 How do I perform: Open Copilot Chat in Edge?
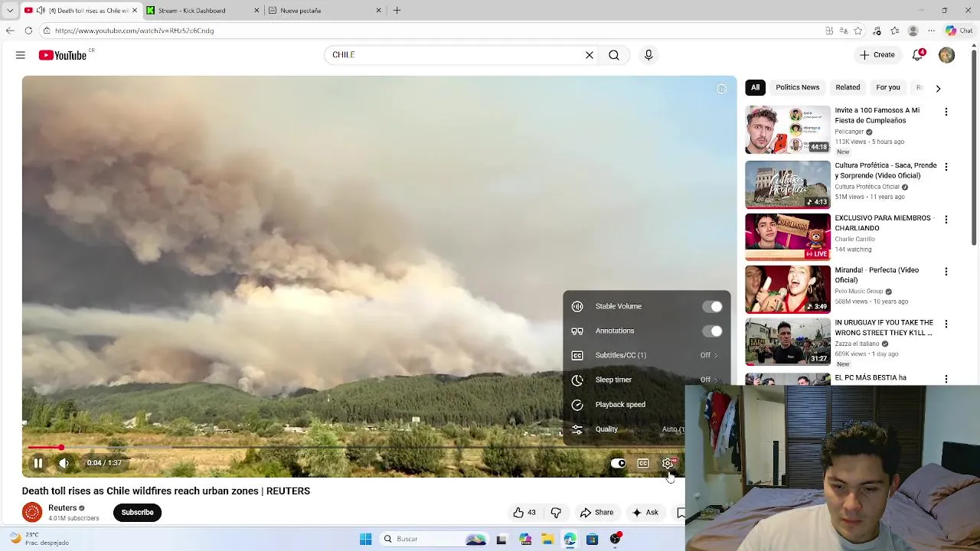[959, 31]
